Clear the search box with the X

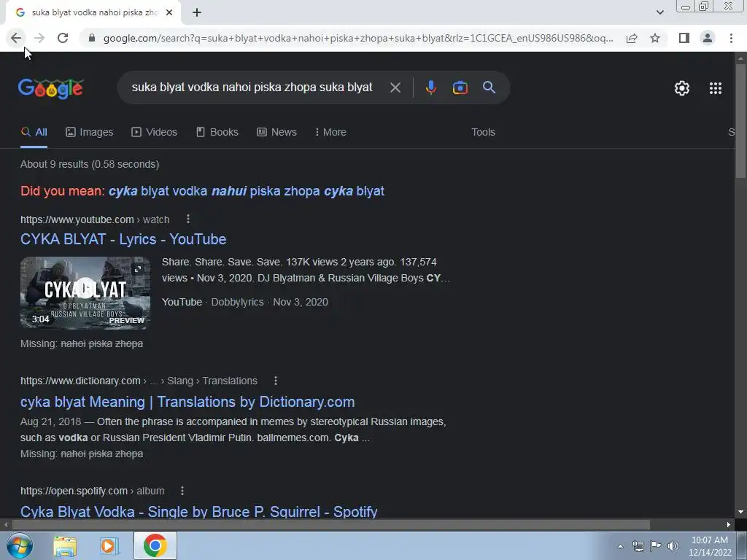point(395,87)
